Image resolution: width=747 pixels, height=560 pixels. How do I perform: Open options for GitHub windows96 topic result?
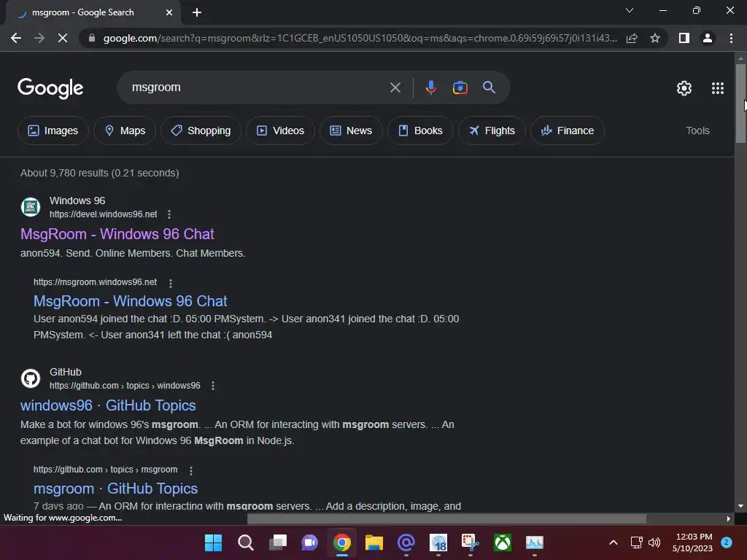click(213, 386)
